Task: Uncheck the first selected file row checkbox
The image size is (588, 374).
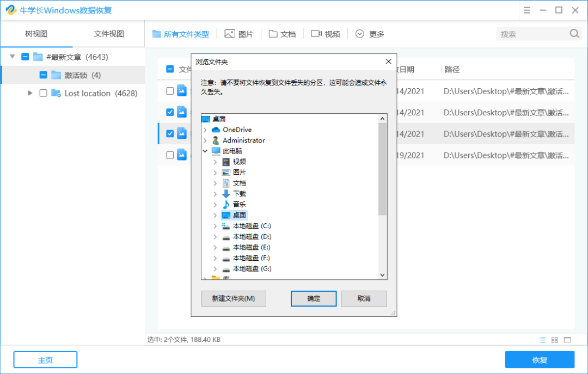Action: coord(169,112)
